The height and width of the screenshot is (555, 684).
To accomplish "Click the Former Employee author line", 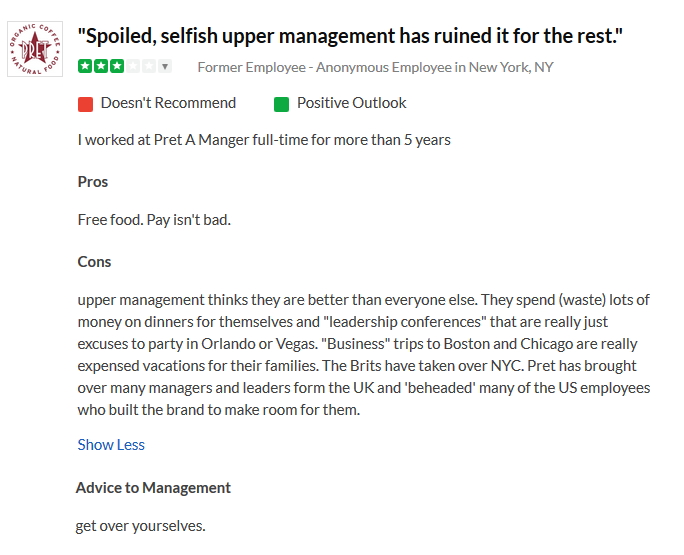I will pyautogui.click(x=375, y=67).
